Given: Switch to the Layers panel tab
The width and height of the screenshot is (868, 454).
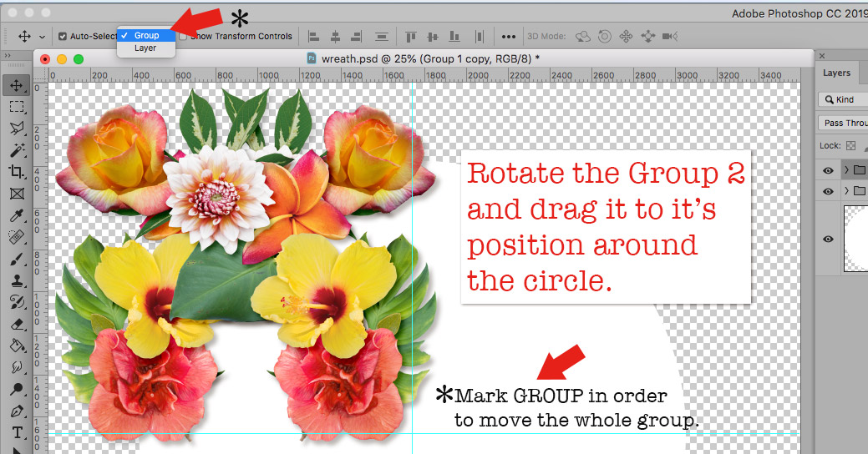Looking at the screenshot, I should [836, 73].
